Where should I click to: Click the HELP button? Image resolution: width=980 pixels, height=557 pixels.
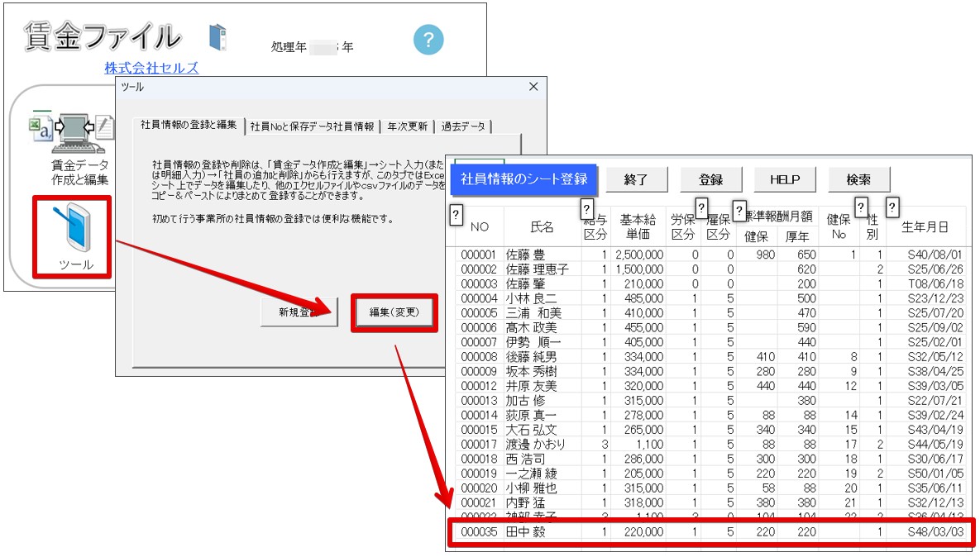[x=785, y=180]
